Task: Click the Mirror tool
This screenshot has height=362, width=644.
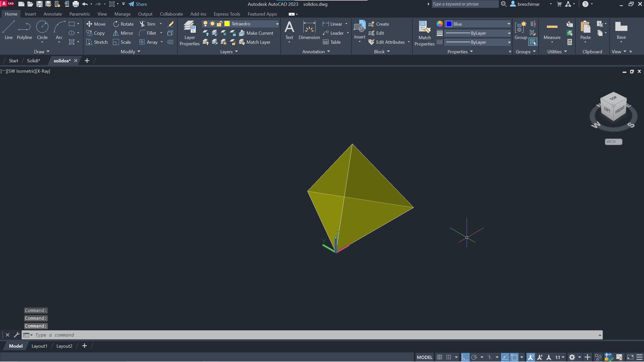Action: [x=123, y=33]
